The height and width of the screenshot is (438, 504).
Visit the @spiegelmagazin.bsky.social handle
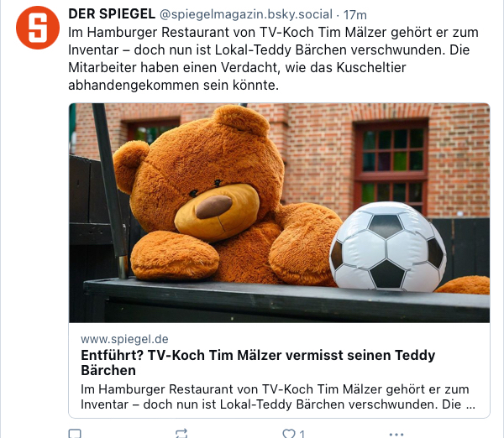246,14
